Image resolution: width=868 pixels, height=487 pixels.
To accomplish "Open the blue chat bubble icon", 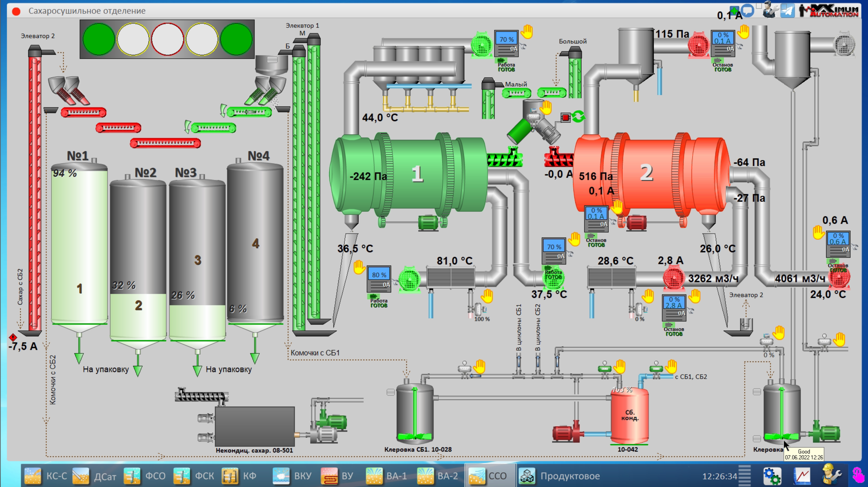I will [x=748, y=10].
